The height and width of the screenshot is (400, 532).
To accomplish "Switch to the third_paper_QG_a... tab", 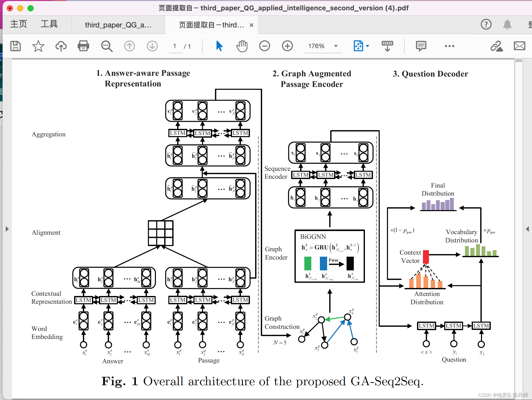I will pos(118,25).
